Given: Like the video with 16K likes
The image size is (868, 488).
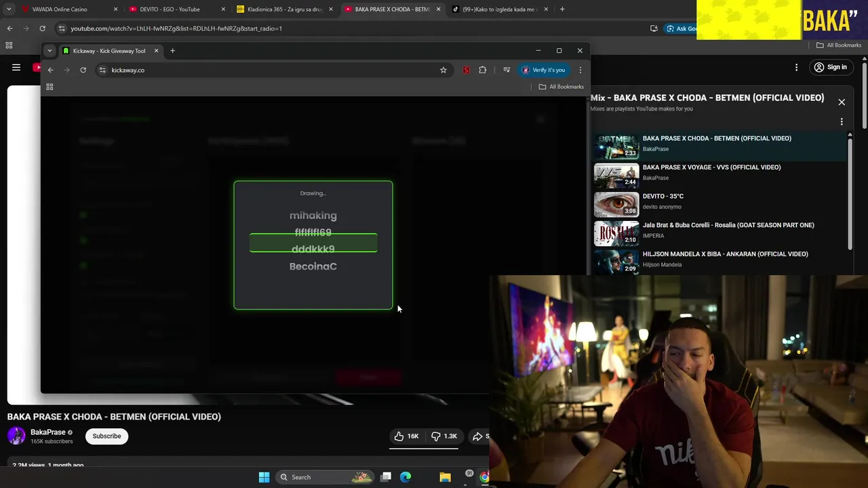Looking at the screenshot, I should 407,436.
